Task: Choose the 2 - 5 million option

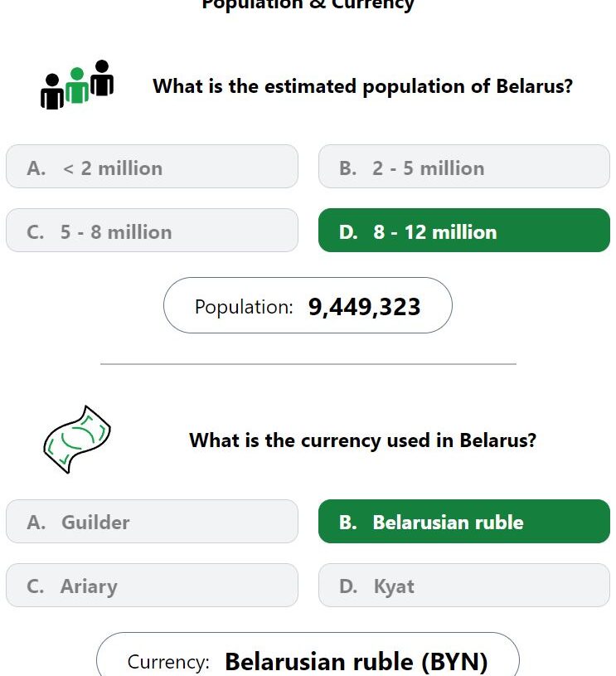Action: click(463, 167)
